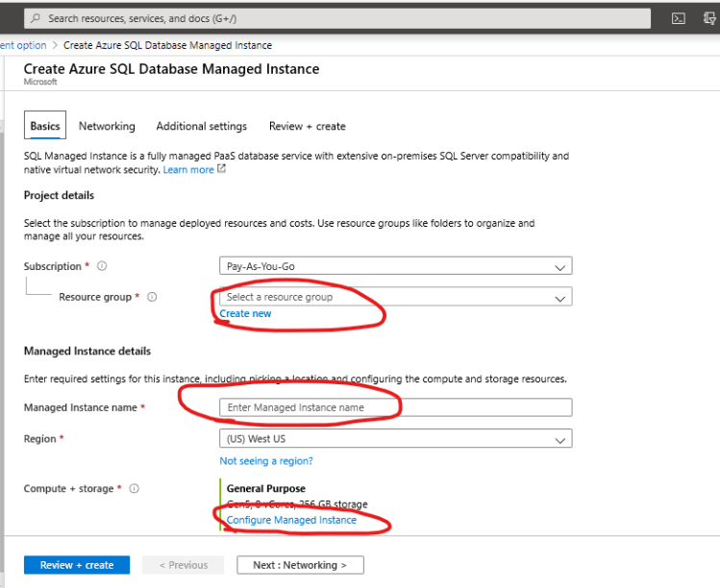The image size is (720, 588).
Task: Open the Not seeing a region? link
Action: [266, 461]
